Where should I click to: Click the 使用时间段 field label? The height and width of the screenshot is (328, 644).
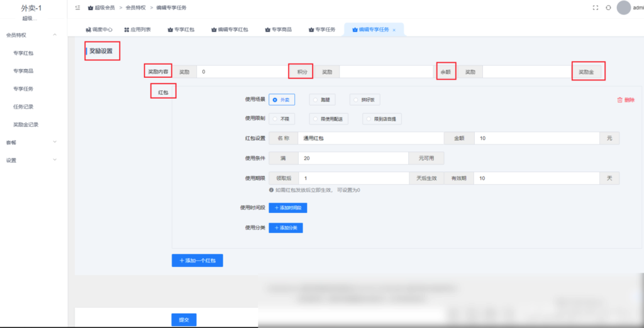(x=253, y=208)
